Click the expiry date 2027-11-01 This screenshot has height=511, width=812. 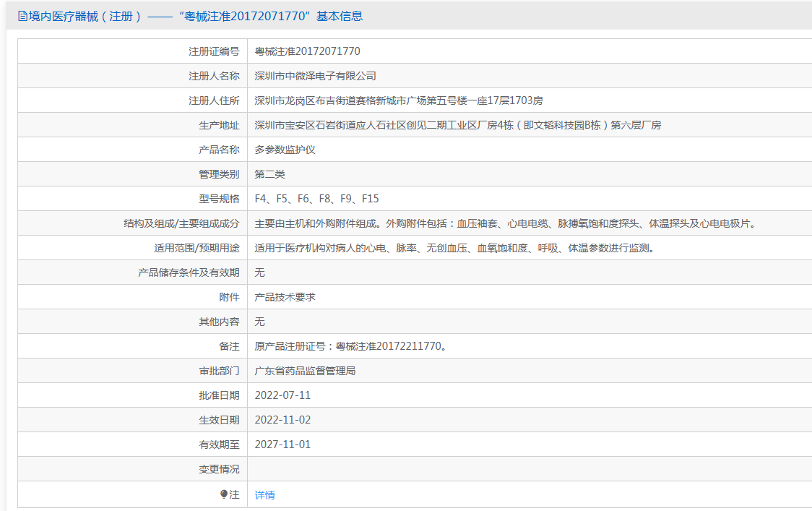click(282, 445)
